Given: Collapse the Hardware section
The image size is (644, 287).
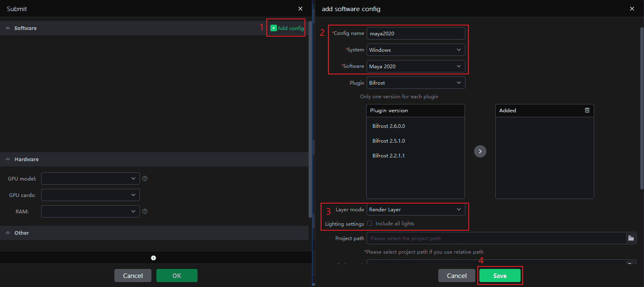Looking at the screenshot, I should (x=8, y=159).
